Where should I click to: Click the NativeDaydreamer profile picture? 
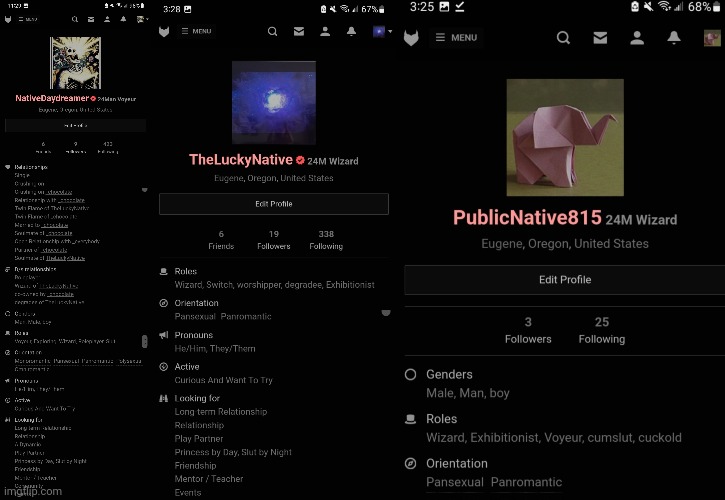75,62
